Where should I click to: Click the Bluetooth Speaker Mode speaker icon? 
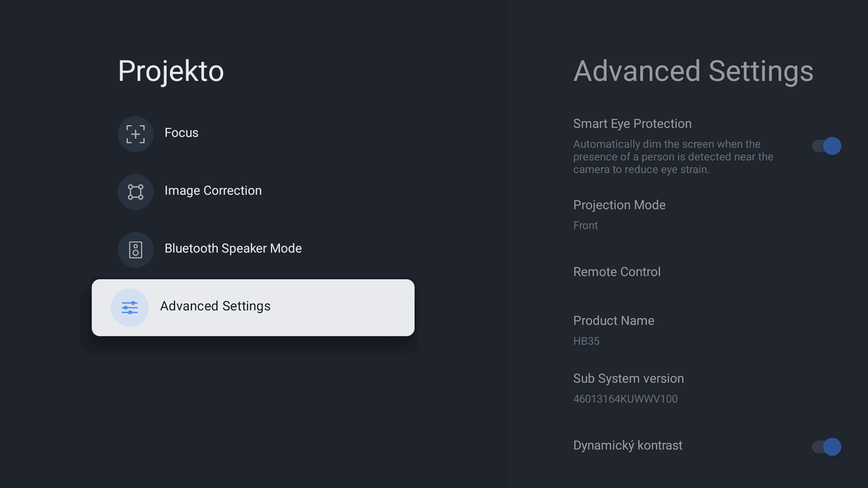(135, 249)
